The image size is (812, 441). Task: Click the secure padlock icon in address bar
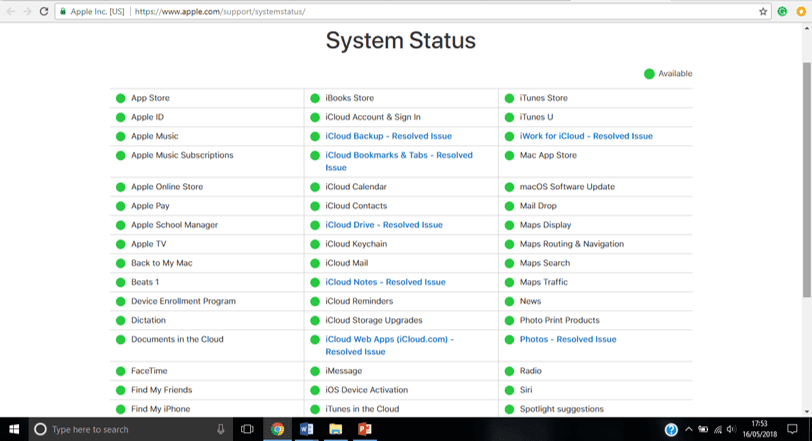click(x=63, y=11)
